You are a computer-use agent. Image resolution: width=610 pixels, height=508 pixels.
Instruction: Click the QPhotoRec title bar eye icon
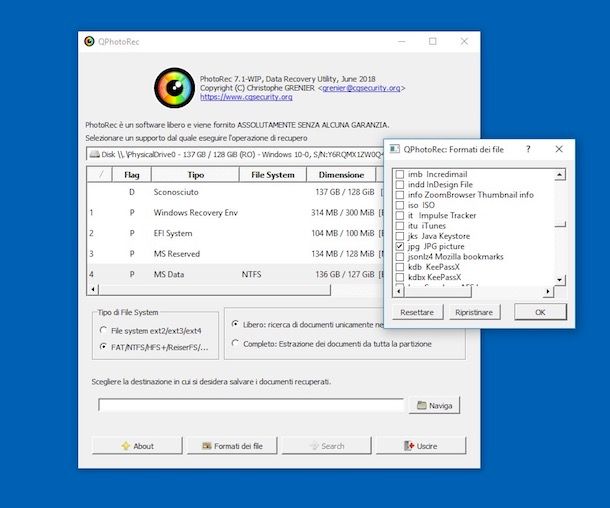coord(89,41)
